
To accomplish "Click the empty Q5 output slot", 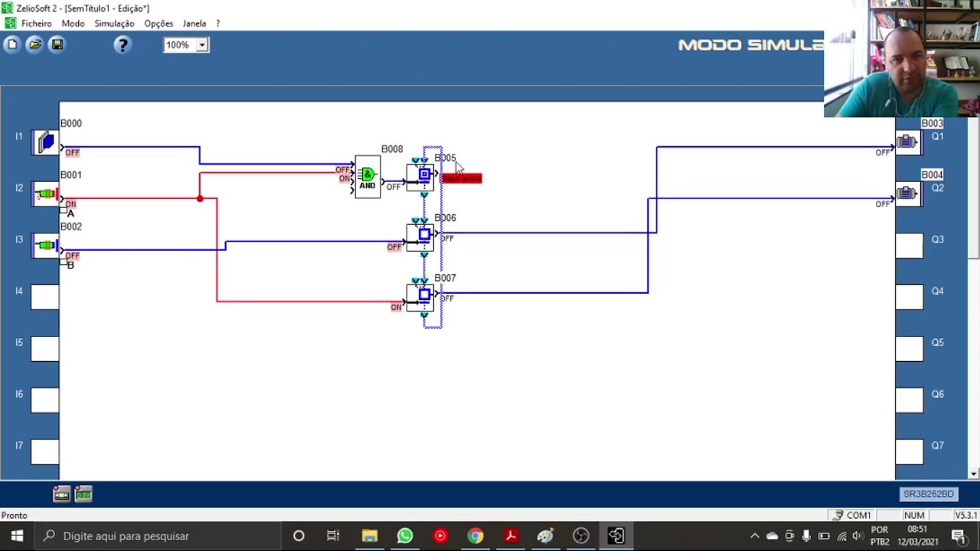I will click(x=909, y=348).
